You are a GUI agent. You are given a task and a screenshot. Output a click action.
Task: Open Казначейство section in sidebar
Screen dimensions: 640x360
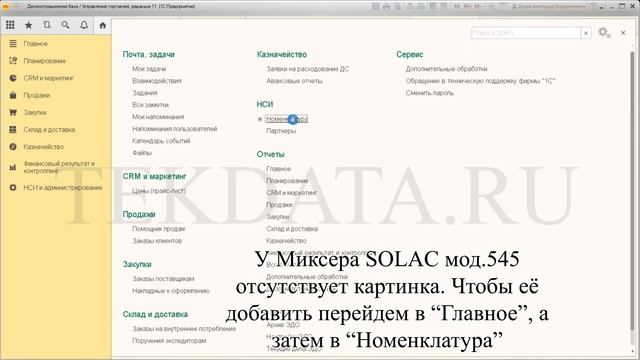[x=44, y=147]
